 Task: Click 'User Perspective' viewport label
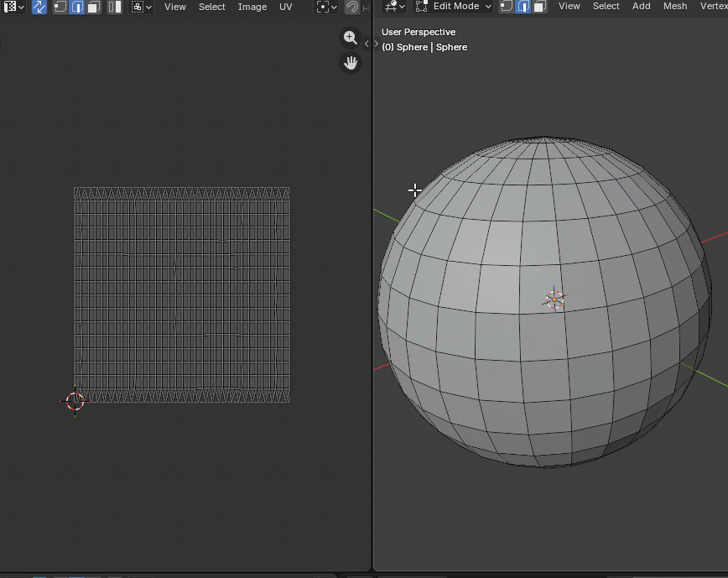(x=419, y=32)
